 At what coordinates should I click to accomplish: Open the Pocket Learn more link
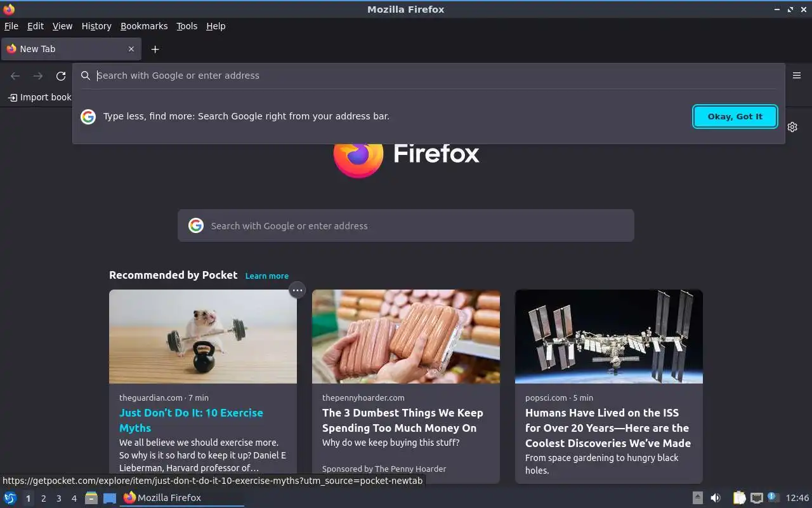coord(267,276)
